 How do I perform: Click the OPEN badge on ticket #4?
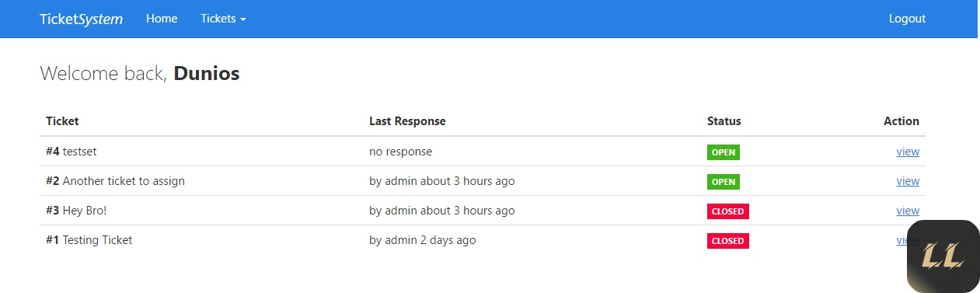coord(724,152)
